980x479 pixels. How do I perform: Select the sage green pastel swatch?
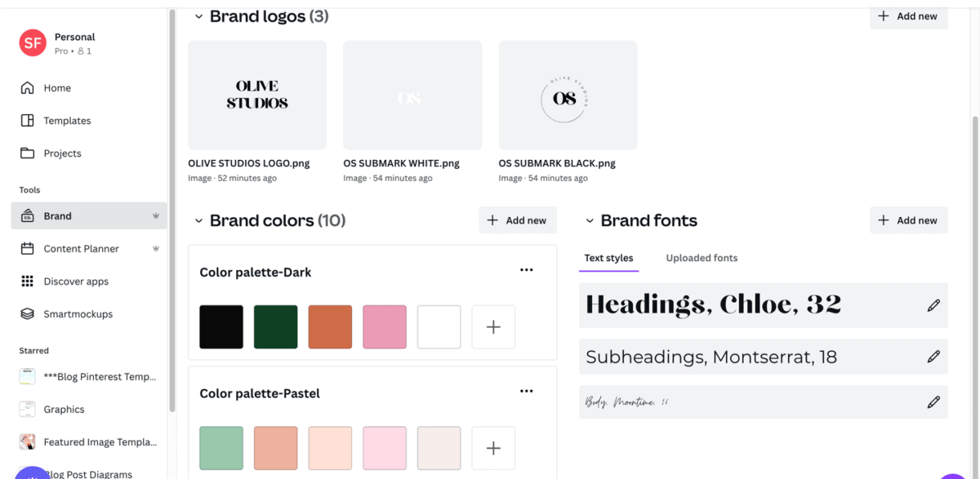point(221,448)
